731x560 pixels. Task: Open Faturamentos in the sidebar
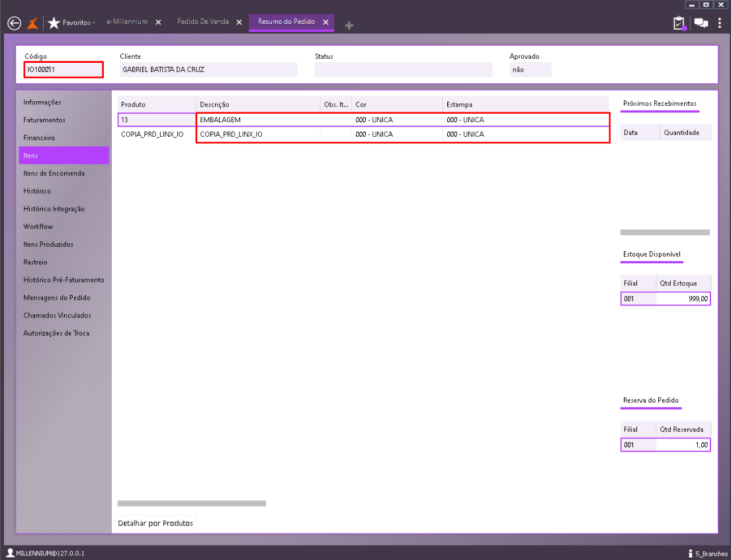pos(64,120)
